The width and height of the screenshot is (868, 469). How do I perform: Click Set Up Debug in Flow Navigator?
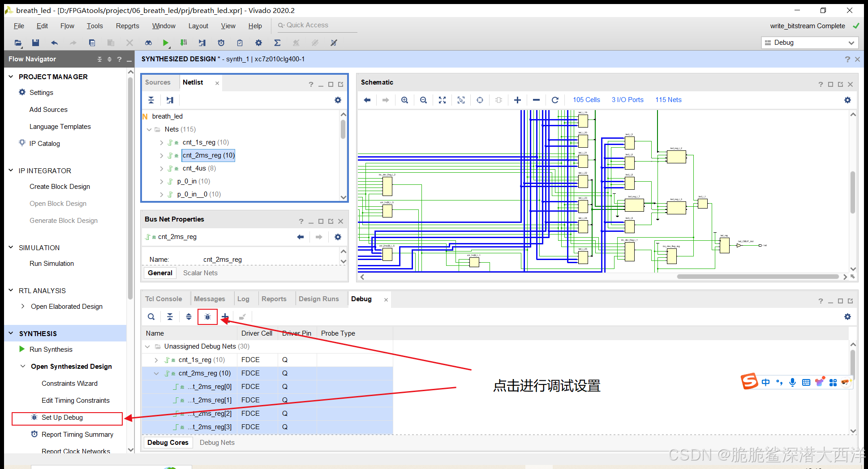[x=62, y=418]
